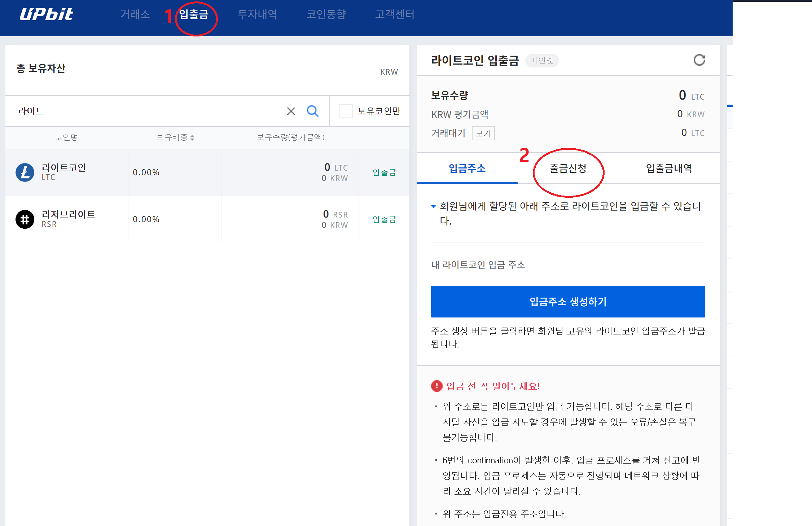Sort by 보유비중 column arrows
Screen dimensions: 812x526
[x=192, y=137]
